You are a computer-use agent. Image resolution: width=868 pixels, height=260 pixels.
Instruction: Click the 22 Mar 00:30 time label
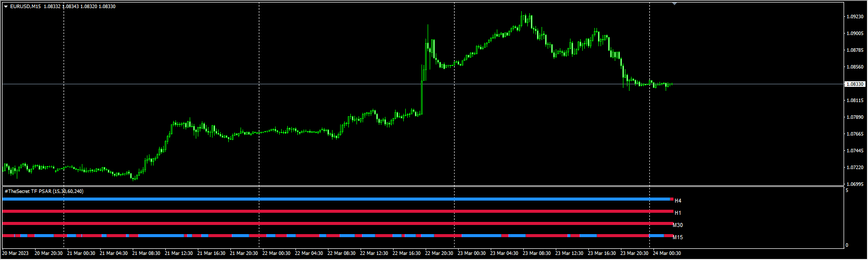click(x=276, y=253)
